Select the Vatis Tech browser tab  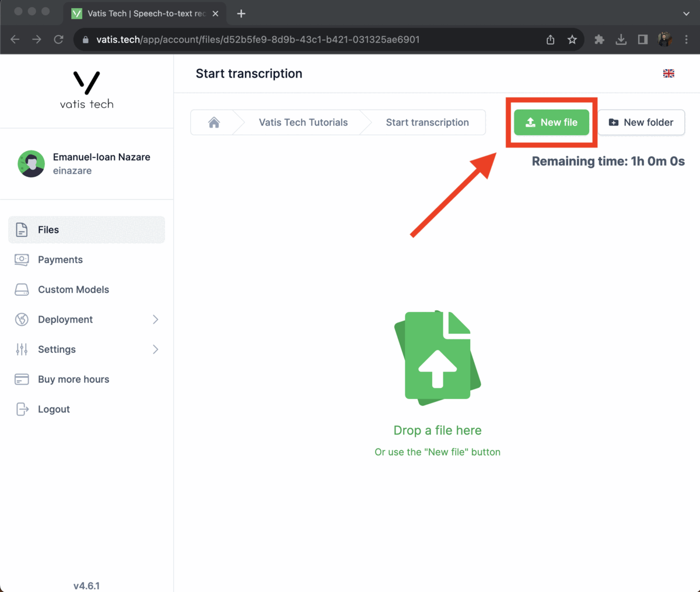pyautogui.click(x=144, y=13)
